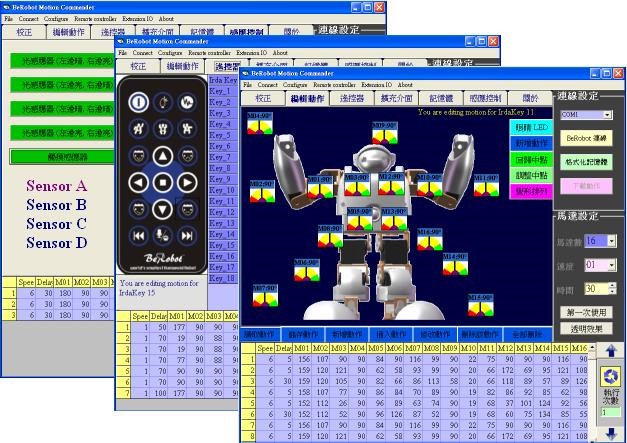Click the 觸碰感應器 button in back window
This screenshot has width=627, height=443.
tap(62, 157)
